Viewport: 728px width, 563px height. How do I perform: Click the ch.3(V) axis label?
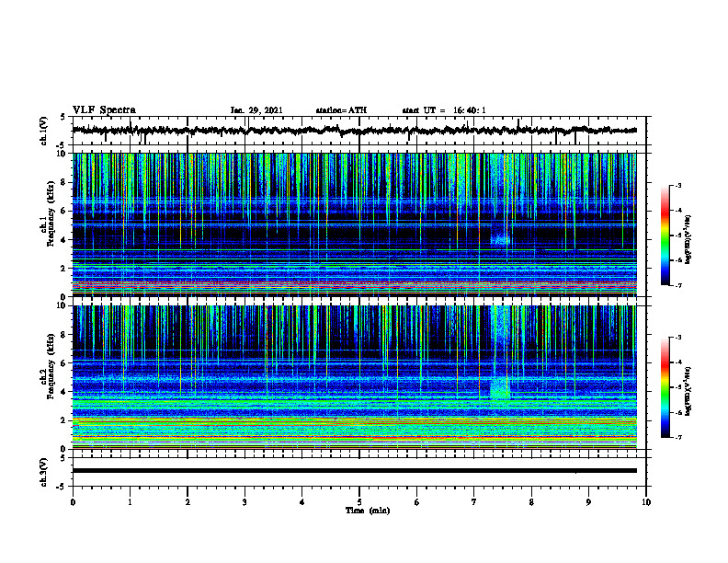click(x=44, y=473)
